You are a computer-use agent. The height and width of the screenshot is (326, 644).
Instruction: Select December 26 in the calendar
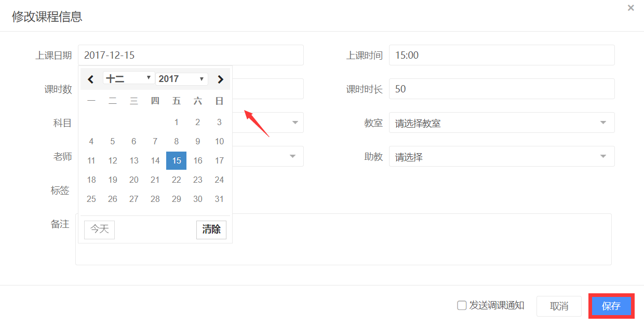point(113,199)
